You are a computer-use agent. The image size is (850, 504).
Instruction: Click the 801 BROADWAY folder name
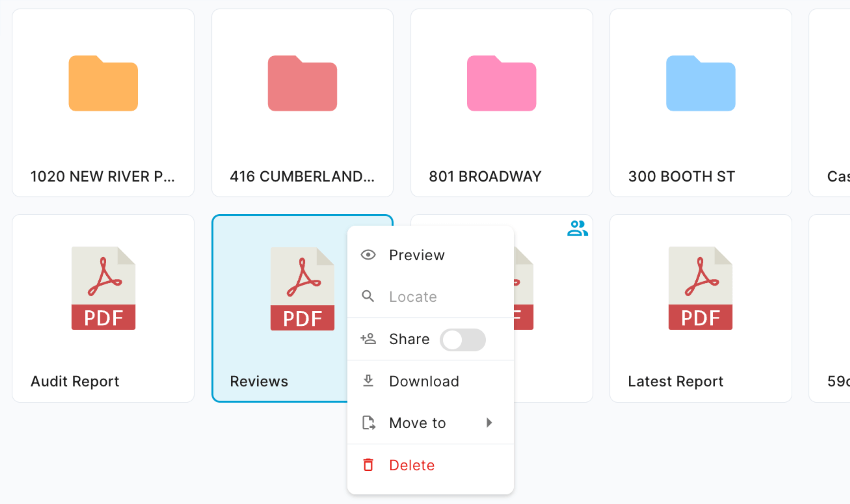pos(485,176)
